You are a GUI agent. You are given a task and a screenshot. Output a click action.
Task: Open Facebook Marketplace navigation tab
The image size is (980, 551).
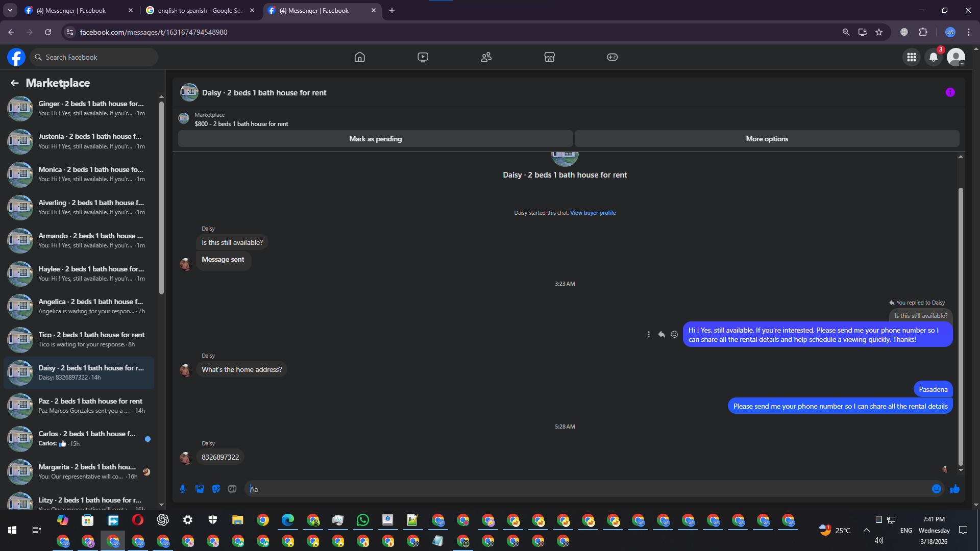(x=549, y=57)
